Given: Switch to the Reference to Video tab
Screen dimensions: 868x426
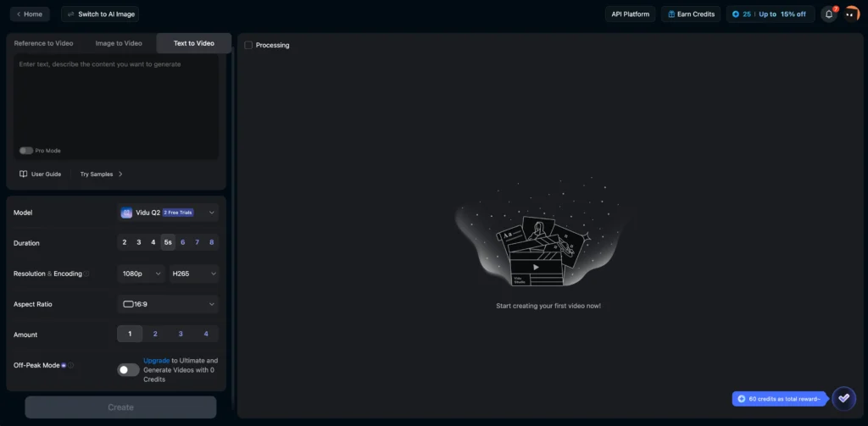Looking at the screenshot, I should click(x=43, y=43).
